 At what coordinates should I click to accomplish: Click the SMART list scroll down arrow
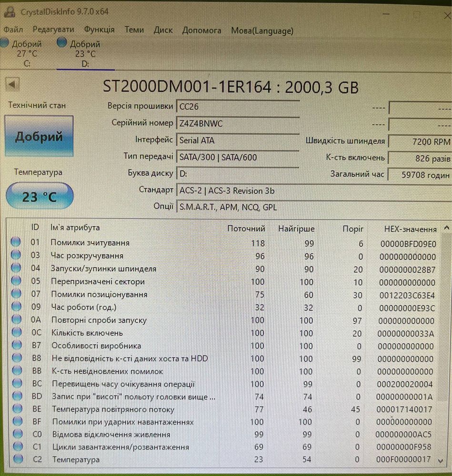point(441,460)
